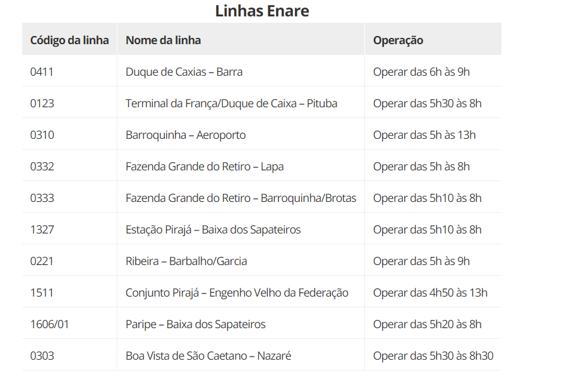Click line code 0411
The width and height of the screenshot is (588, 378).
[42, 71]
